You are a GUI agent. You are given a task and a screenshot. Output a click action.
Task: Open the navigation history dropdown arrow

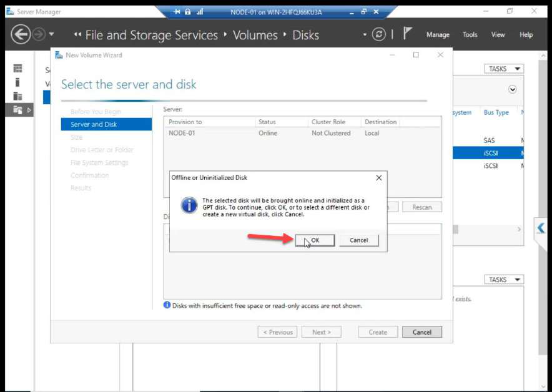pos(51,34)
